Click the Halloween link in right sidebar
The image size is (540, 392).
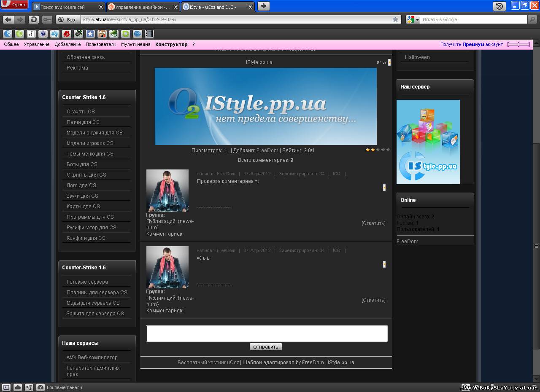click(x=417, y=57)
